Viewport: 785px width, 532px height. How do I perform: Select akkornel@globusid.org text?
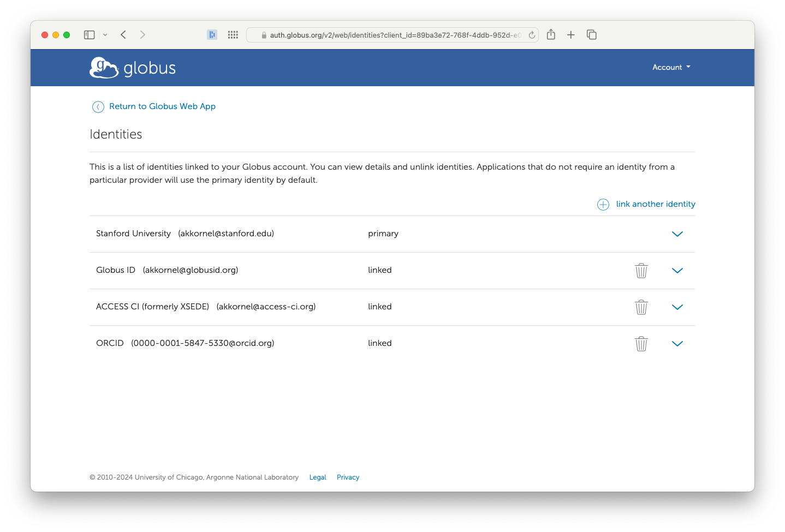point(191,270)
